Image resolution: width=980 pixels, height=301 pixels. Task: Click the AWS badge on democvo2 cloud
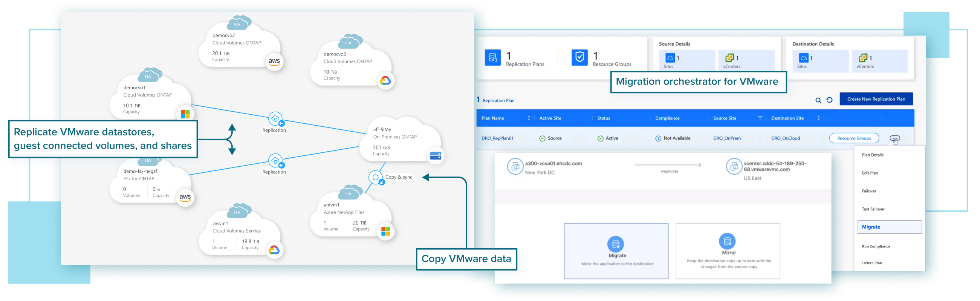[x=274, y=62]
